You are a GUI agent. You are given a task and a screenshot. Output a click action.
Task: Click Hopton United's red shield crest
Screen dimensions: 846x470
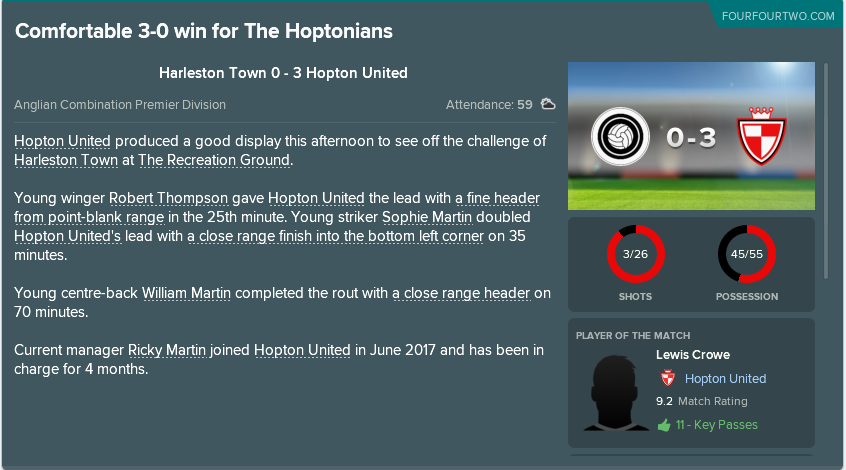click(x=761, y=136)
